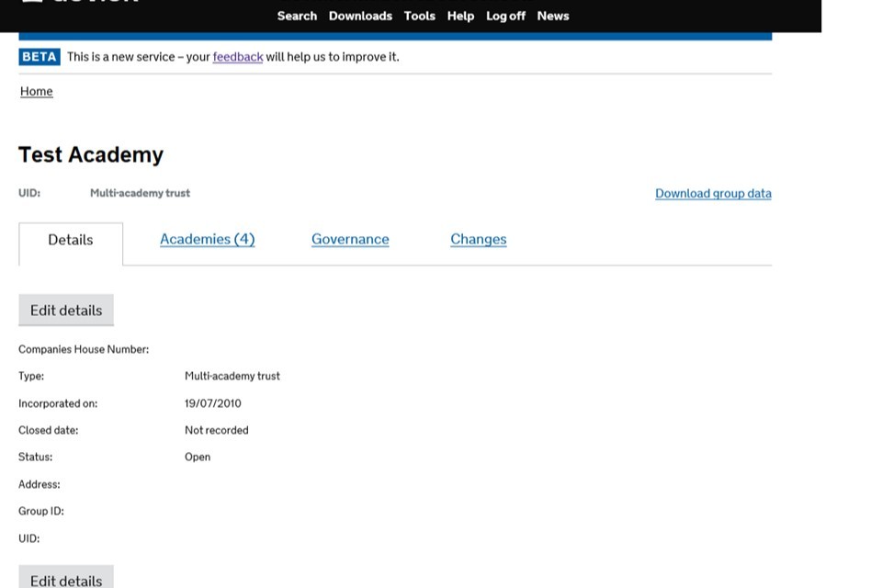Click Closed date value Not recorded
Viewport: 882px width, 588px height.
(x=217, y=430)
